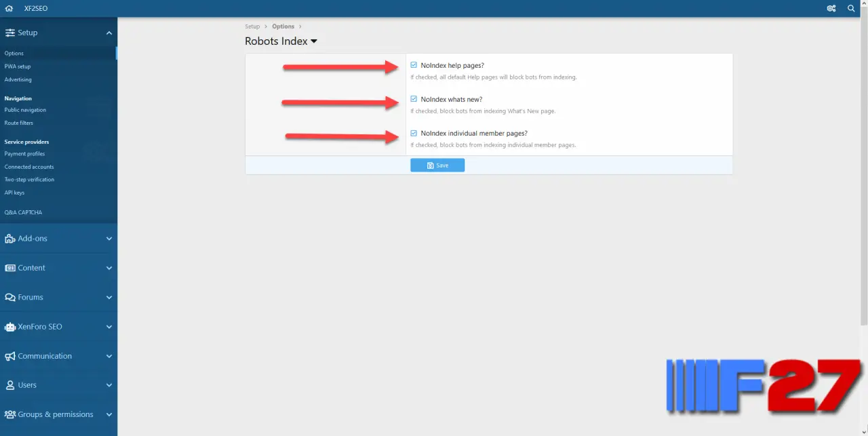Go to Options breadcrumb link

click(x=283, y=26)
